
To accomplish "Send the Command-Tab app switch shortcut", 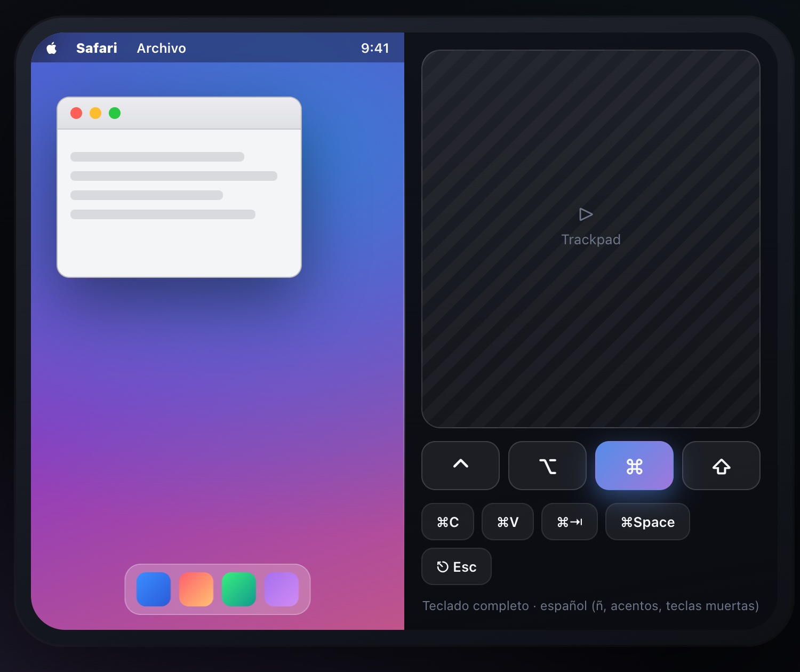I will tap(570, 522).
